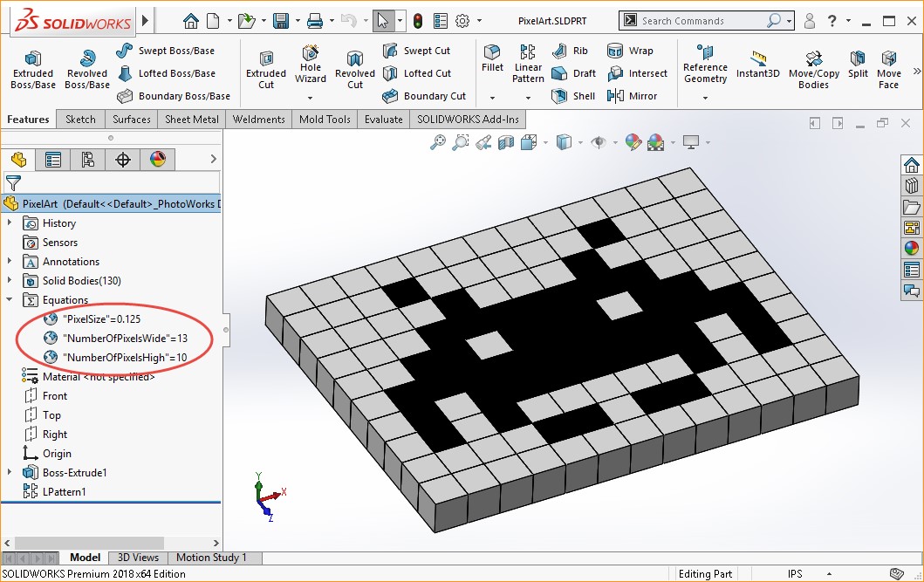924x582 pixels.
Task: Choose Lofted Boss/Base feature
Action: pos(166,73)
